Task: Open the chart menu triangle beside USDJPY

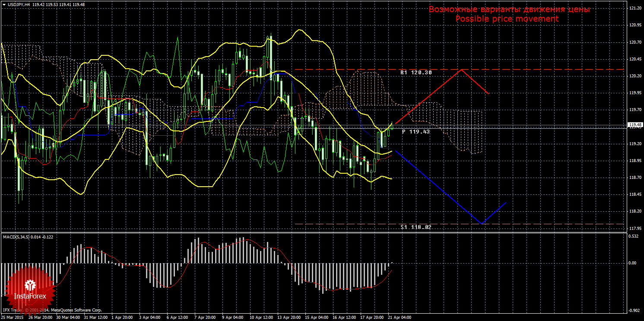Action: coord(4,4)
